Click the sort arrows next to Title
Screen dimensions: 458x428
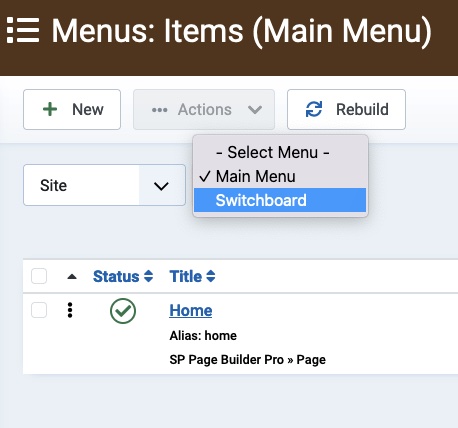click(211, 276)
